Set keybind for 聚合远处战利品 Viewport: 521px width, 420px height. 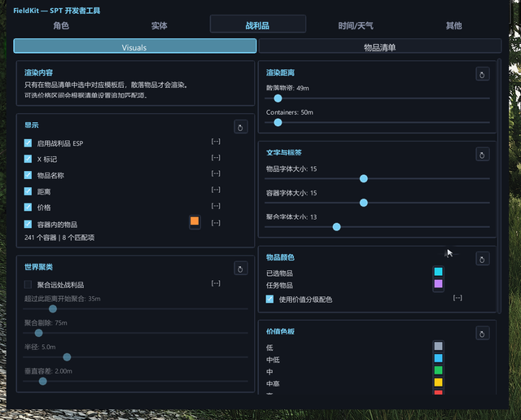tap(216, 283)
